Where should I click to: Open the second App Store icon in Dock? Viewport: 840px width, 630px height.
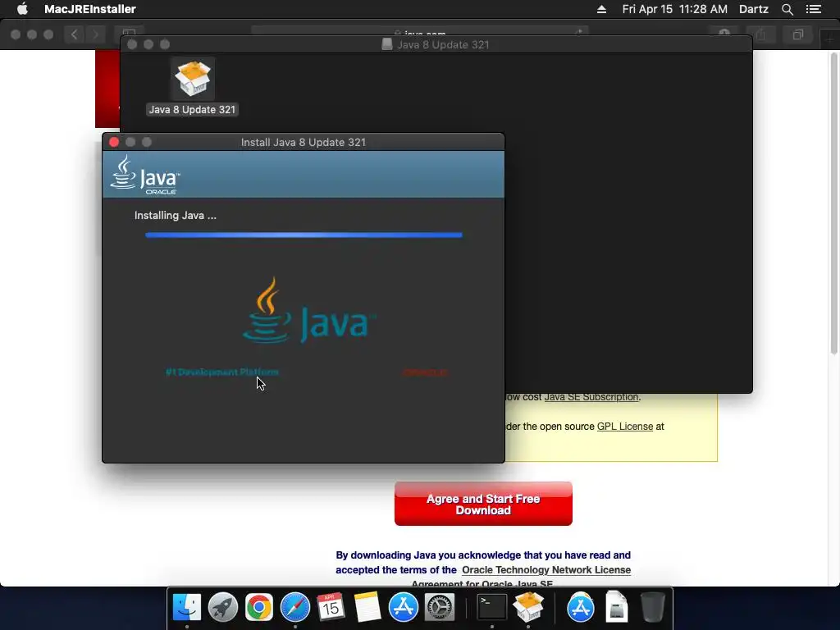[x=581, y=608]
